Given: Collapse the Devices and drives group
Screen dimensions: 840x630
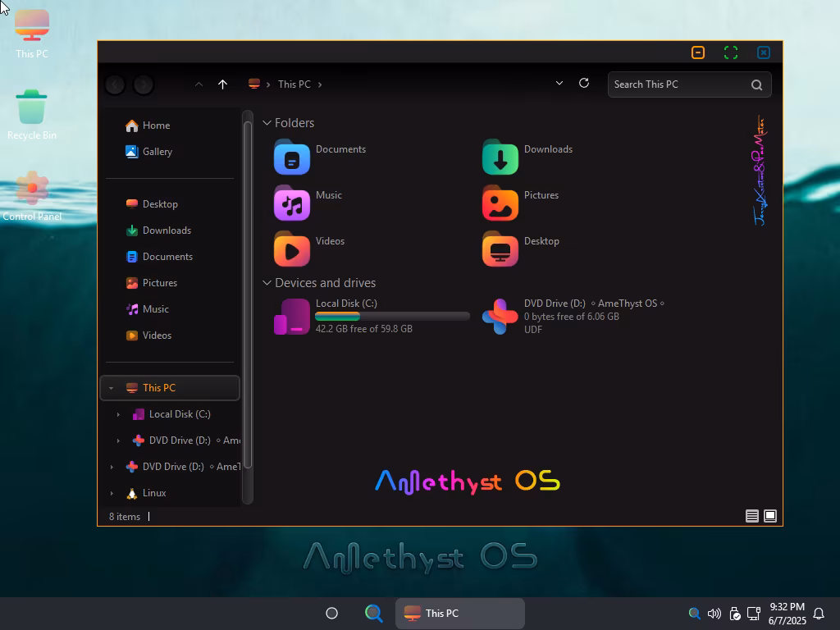Looking at the screenshot, I should (x=267, y=283).
